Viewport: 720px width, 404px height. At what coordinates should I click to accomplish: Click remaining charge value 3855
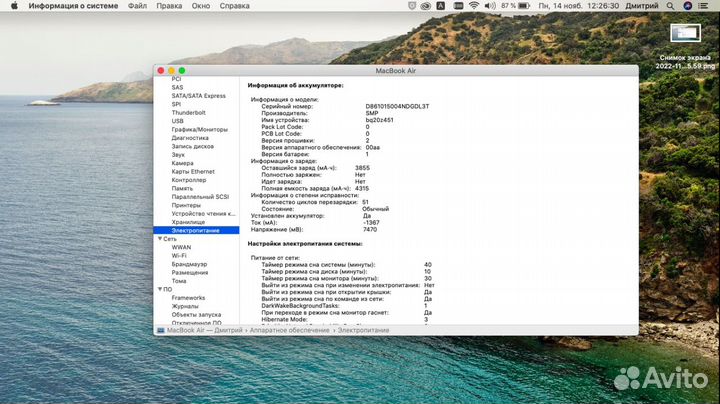[362, 168]
